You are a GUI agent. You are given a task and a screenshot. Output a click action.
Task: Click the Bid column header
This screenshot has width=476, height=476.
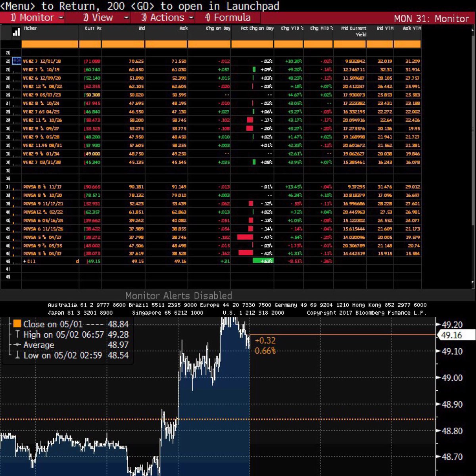pyautogui.click(x=142, y=29)
